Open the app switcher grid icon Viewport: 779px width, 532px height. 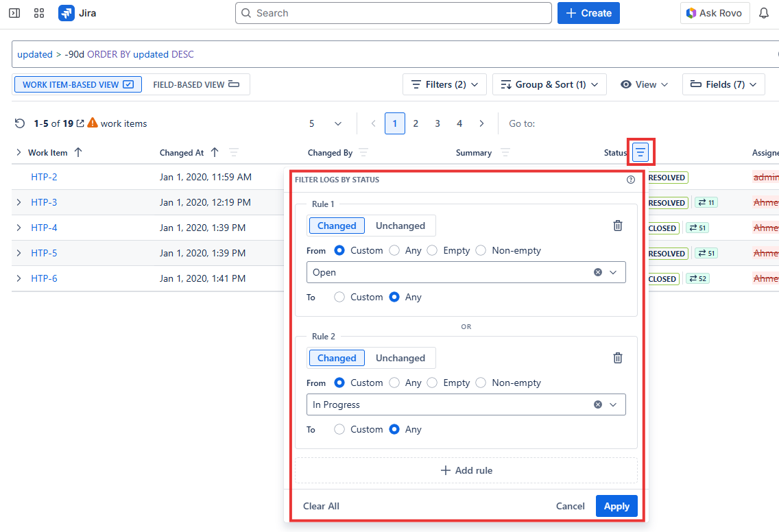pyautogui.click(x=39, y=13)
